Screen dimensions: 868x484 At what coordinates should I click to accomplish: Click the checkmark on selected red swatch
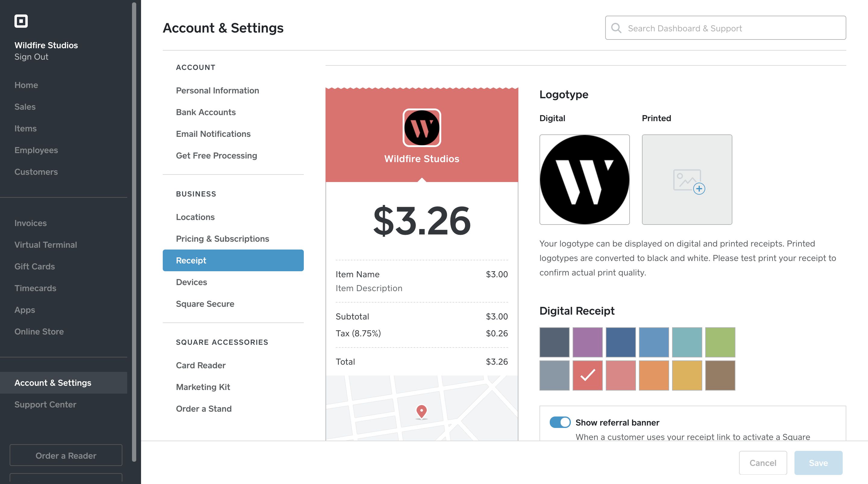click(587, 375)
